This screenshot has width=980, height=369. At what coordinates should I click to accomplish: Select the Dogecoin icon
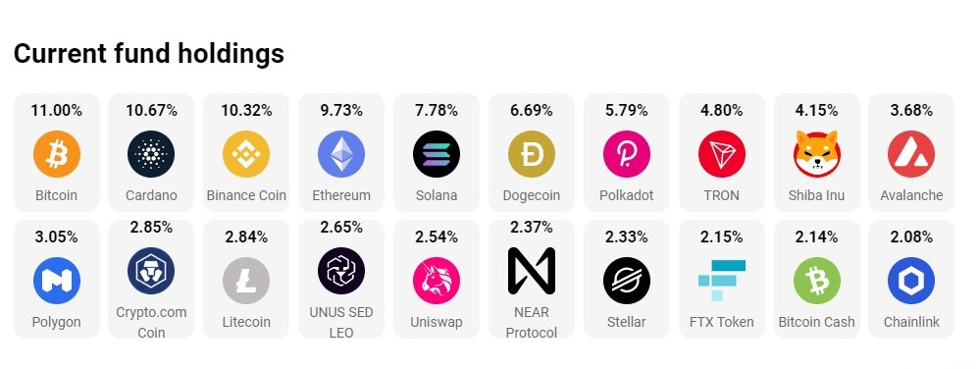(532, 154)
